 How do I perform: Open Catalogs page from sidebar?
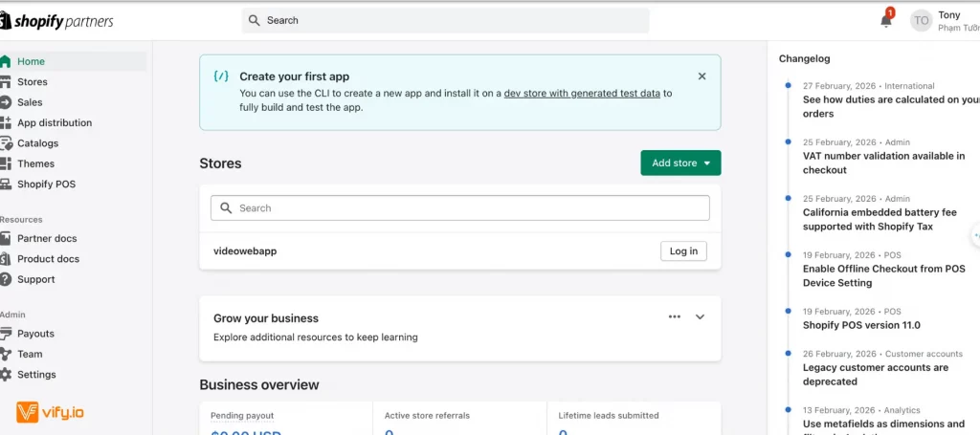(73, 142)
